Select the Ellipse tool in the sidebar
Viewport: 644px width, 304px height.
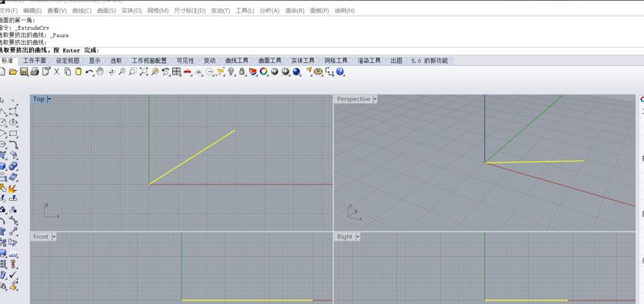[13, 122]
